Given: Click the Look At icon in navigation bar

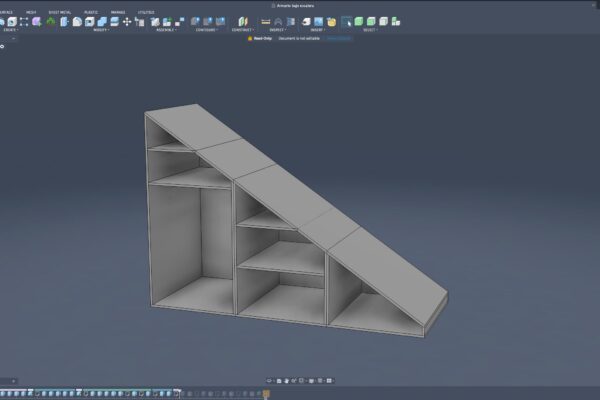Looking at the screenshot, I should click(279, 381).
